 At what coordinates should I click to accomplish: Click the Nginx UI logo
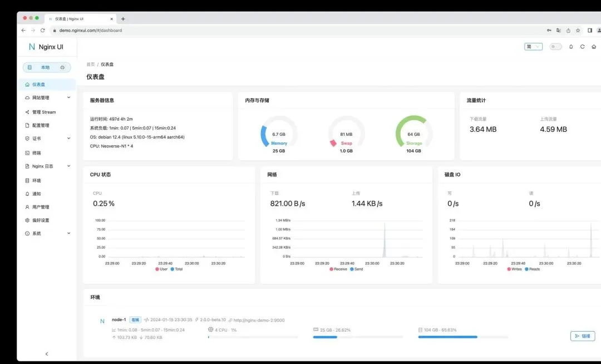click(x=46, y=47)
